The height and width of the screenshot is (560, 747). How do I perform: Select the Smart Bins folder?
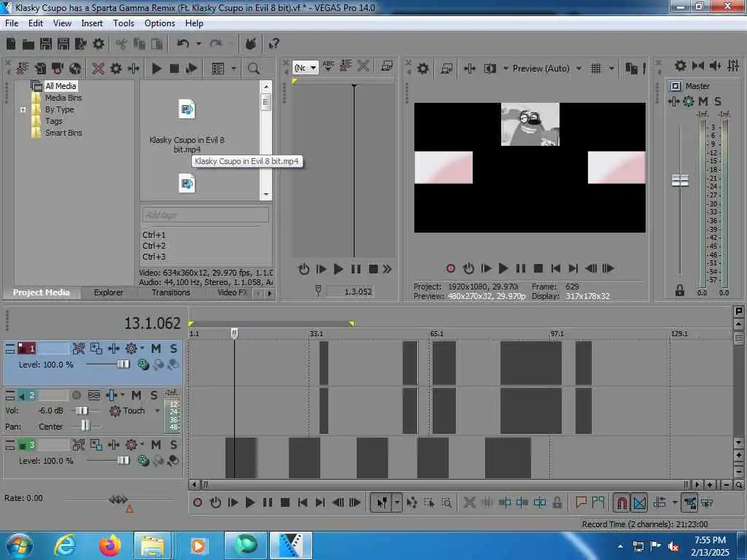point(63,133)
